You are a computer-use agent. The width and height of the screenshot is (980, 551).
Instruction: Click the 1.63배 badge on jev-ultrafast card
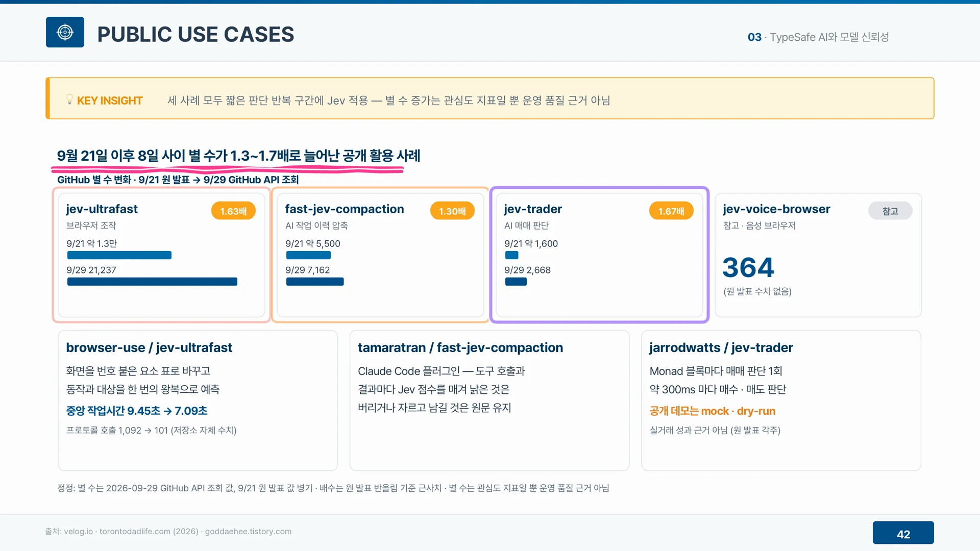233,211
